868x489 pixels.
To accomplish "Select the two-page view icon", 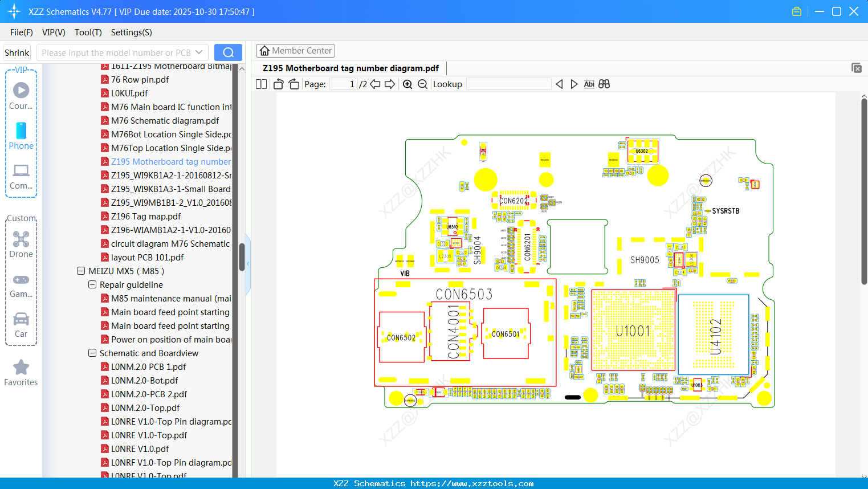I will pyautogui.click(x=260, y=84).
